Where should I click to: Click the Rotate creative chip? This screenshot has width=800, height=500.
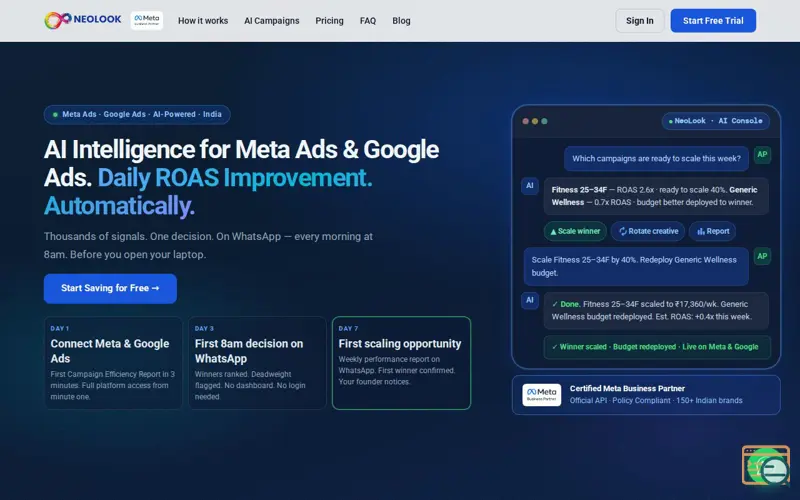point(648,231)
